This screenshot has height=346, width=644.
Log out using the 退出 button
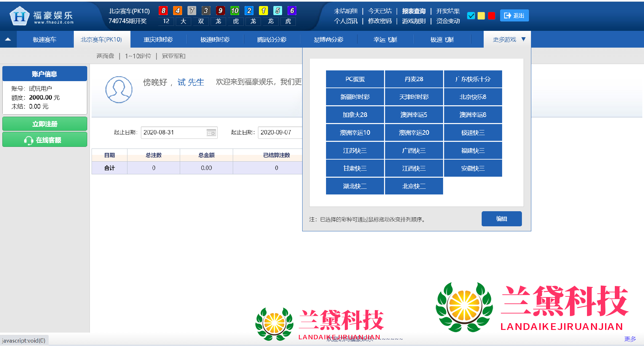click(x=514, y=15)
